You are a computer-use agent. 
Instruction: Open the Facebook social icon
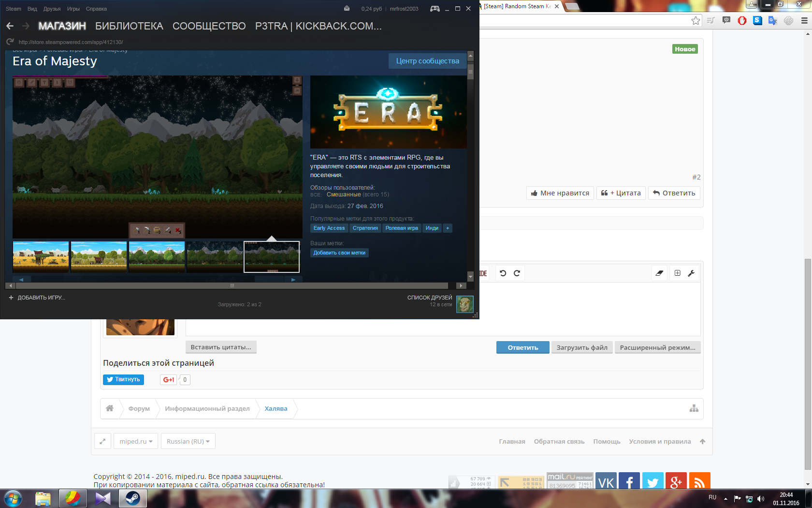629,481
